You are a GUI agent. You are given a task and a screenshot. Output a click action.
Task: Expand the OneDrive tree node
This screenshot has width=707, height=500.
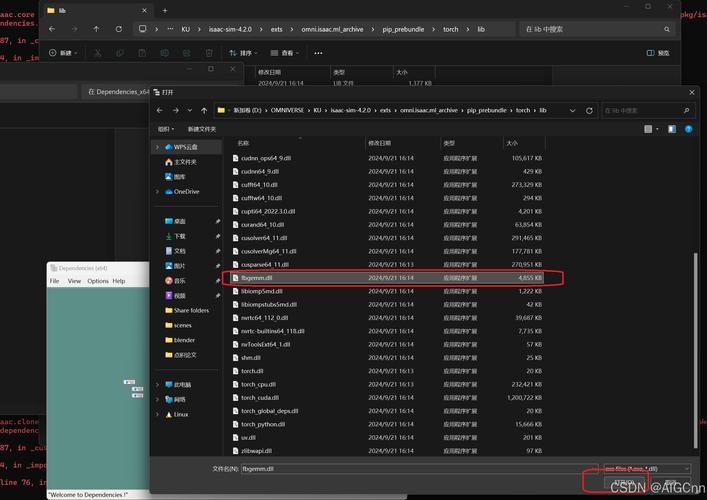click(157, 191)
